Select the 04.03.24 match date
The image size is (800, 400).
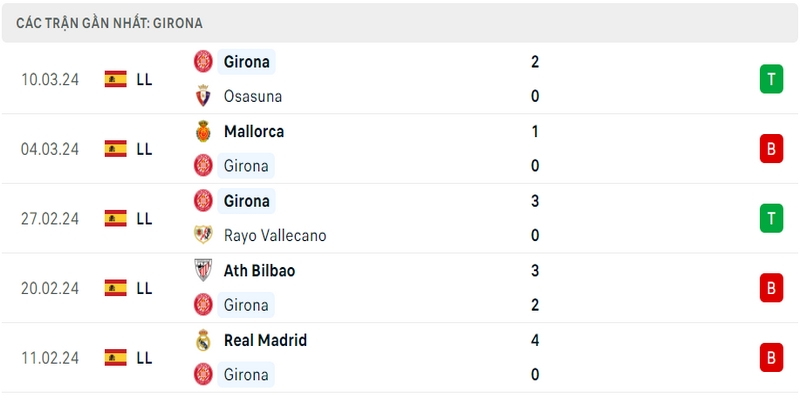[x=50, y=149]
